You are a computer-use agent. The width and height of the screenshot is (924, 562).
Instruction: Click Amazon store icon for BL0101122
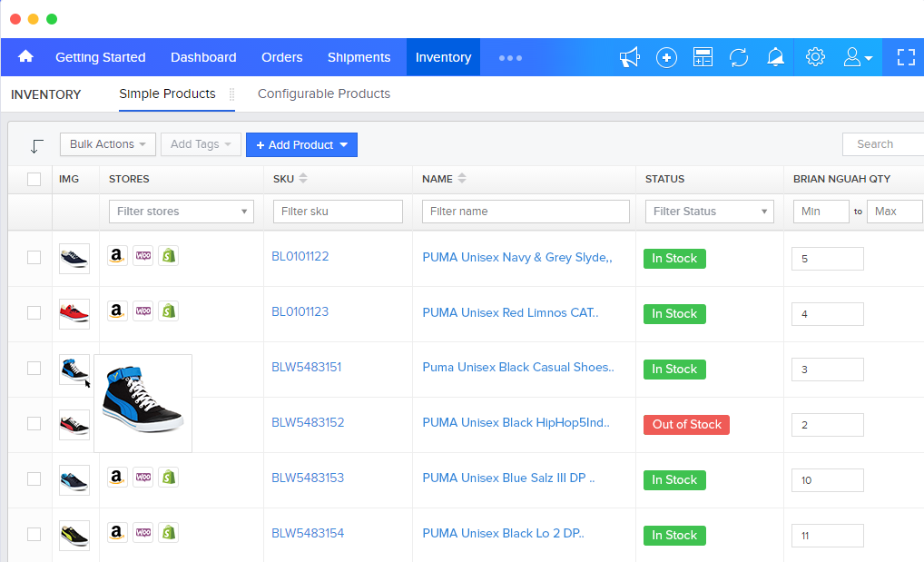click(117, 256)
